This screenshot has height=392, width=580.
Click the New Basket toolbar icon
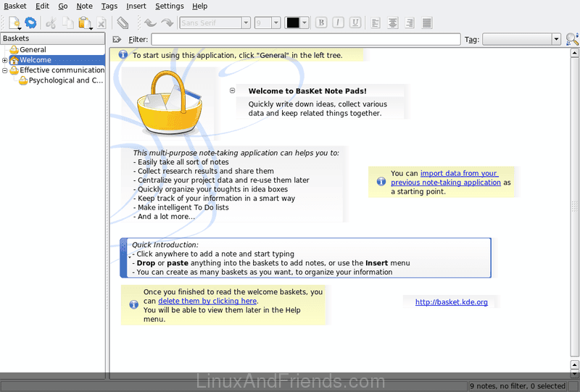[x=14, y=23]
